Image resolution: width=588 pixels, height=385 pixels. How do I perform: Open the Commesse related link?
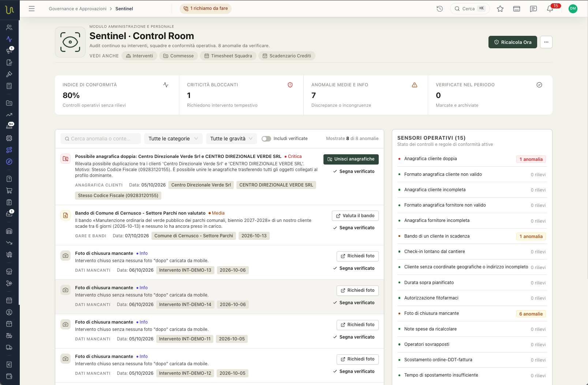click(x=179, y=56)
